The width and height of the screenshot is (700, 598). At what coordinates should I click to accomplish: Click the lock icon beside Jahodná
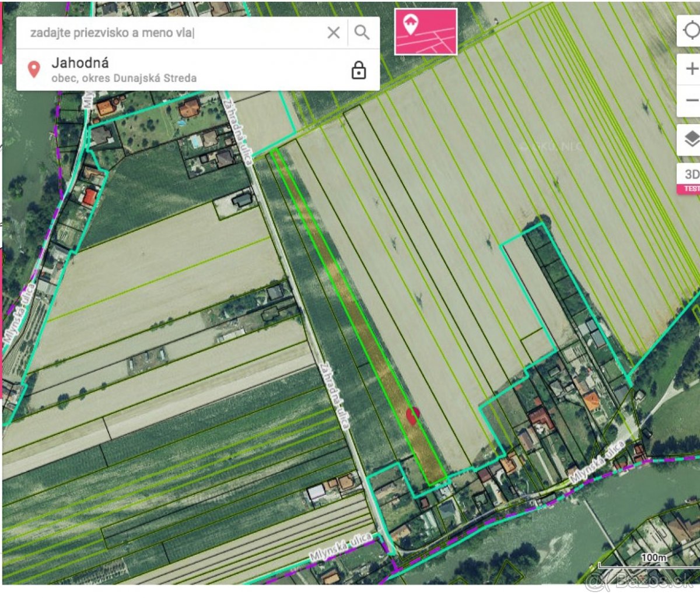tap(359, 71)
